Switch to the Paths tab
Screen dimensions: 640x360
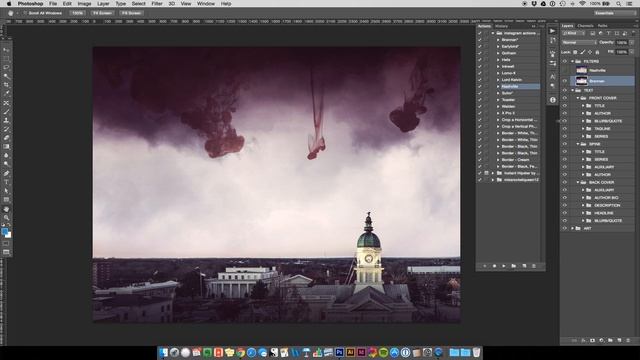pos(602,26)
